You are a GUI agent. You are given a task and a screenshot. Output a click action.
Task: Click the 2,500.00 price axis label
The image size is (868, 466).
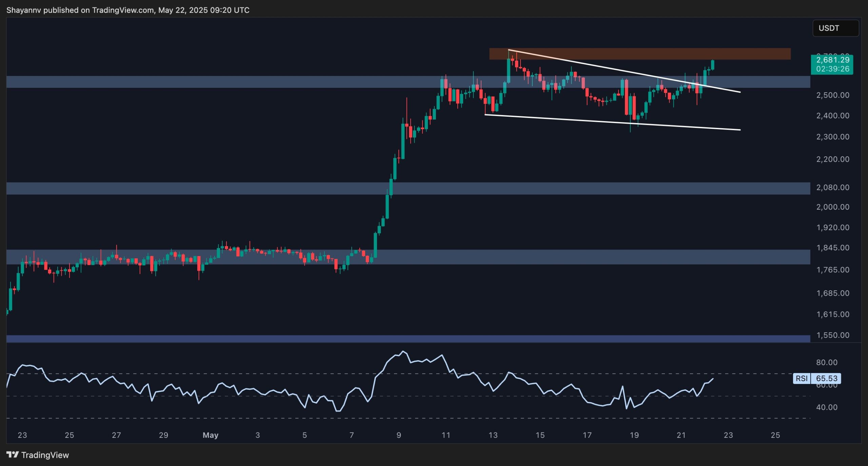click(832, 95)
